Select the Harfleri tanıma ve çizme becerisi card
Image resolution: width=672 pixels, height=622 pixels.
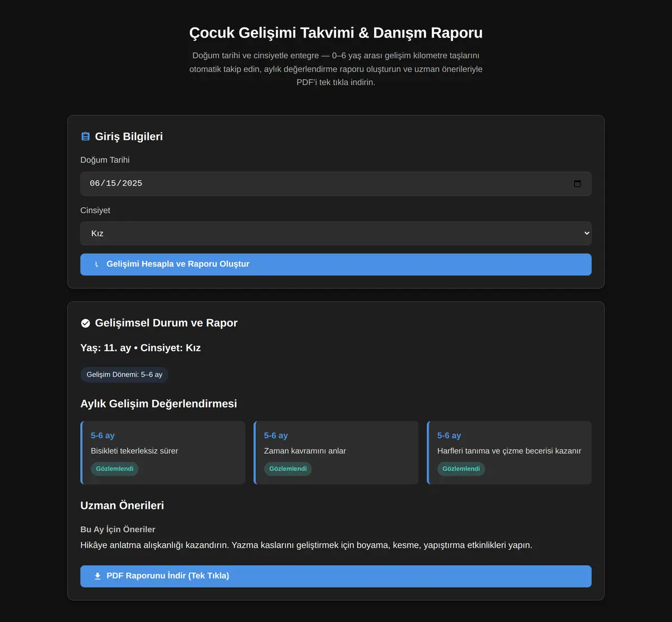509,452
